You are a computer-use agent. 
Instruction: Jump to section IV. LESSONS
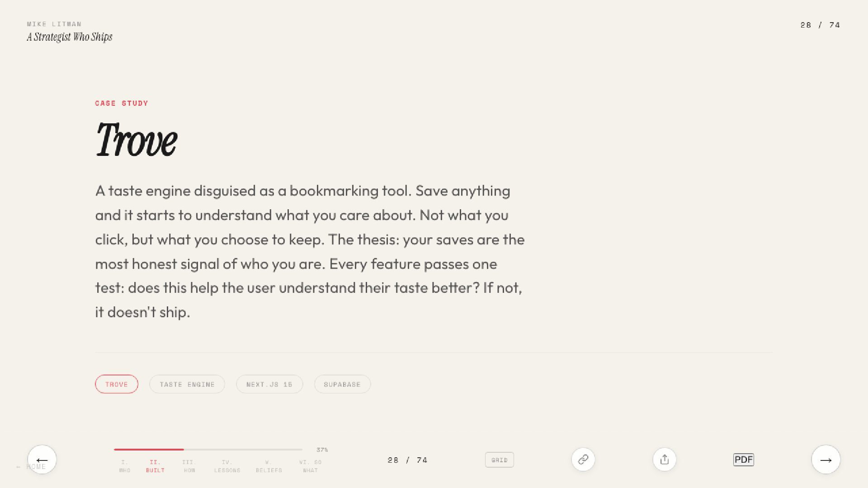(x=227, y=466)
